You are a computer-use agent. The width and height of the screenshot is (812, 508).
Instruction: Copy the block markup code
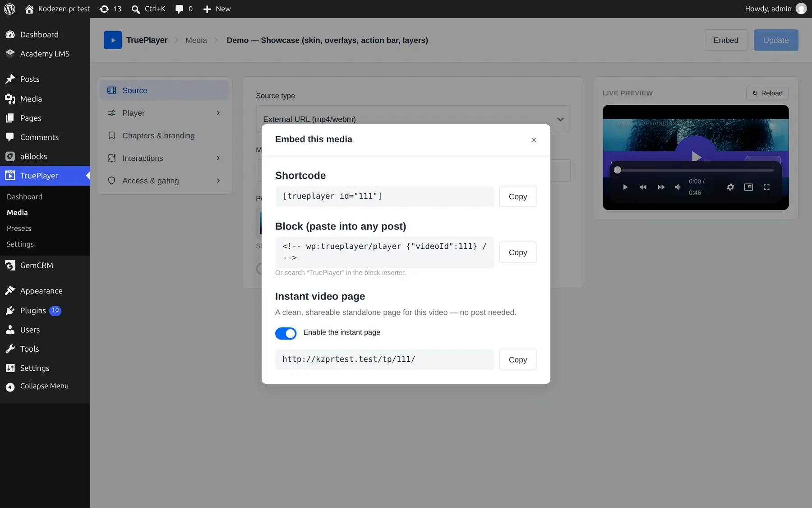click(x=518, y=252)
